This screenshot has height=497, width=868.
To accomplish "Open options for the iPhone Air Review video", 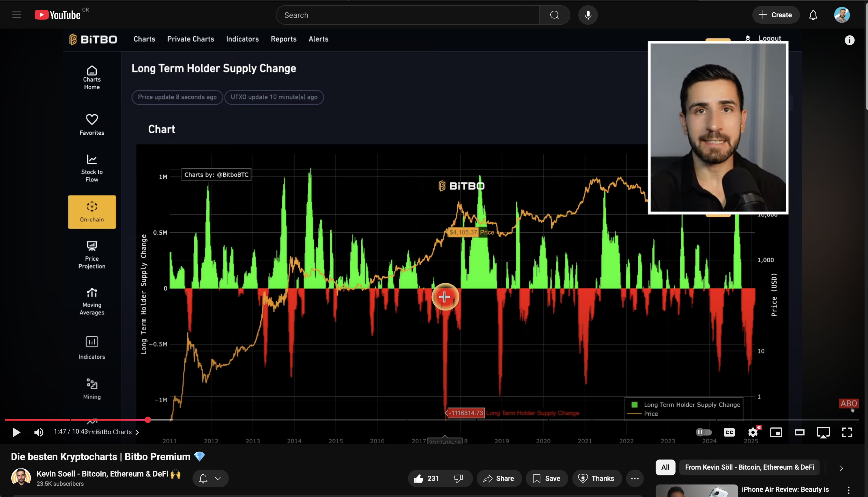I will tap(849, 491).
